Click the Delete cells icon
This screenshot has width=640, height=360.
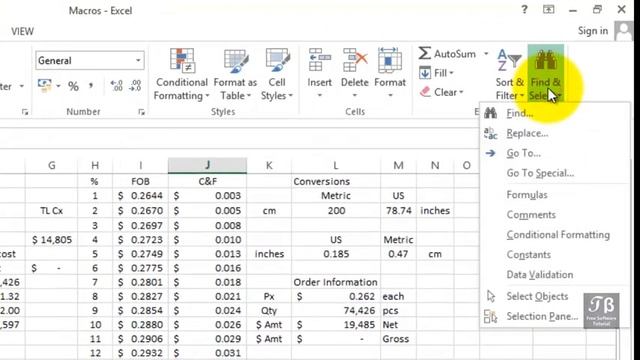[x=355, y=60]
